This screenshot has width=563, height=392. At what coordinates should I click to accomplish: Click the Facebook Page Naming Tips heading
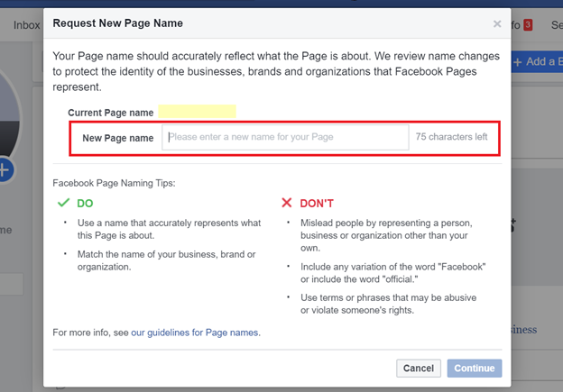(114, 183)
